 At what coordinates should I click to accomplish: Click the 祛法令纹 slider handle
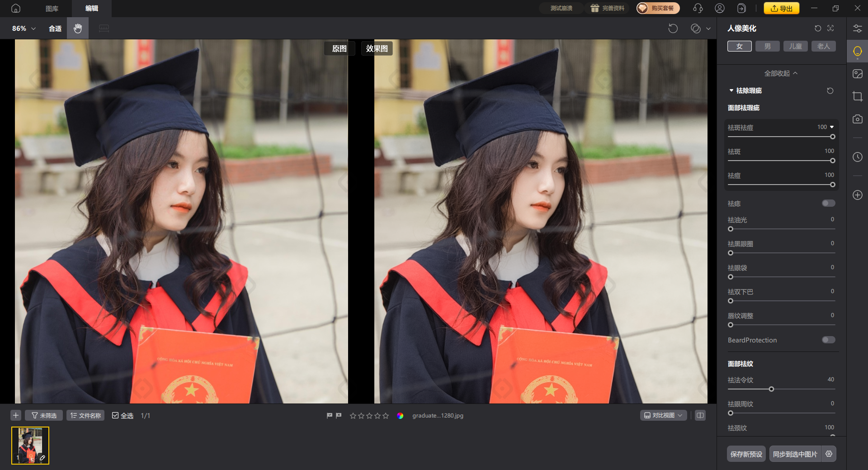pyautogui.click(x=771, y=389)
